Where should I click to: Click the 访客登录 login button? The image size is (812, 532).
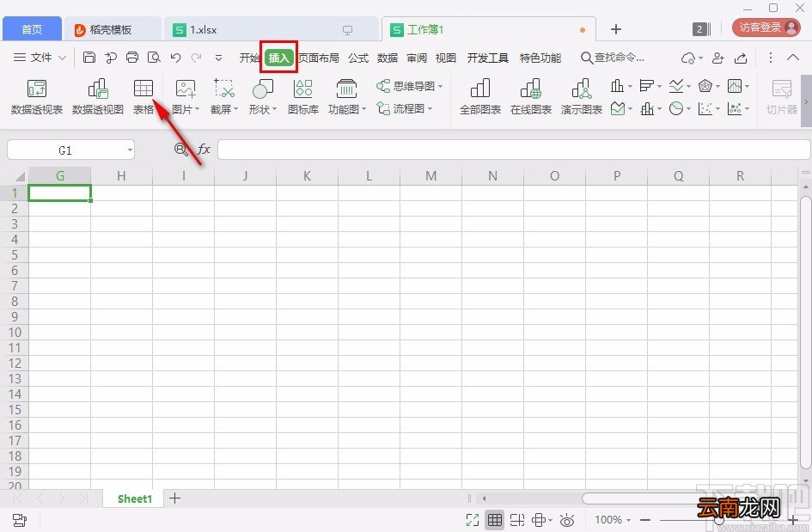(767, 28)
